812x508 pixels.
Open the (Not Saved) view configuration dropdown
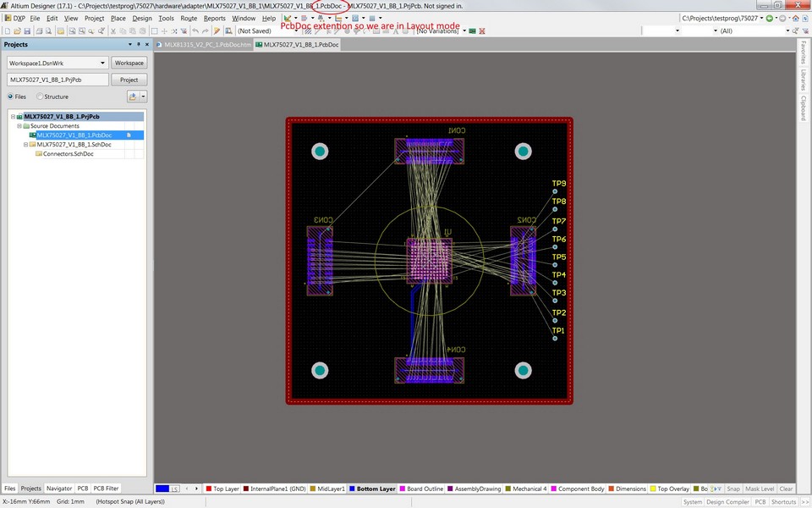(296, 30)
